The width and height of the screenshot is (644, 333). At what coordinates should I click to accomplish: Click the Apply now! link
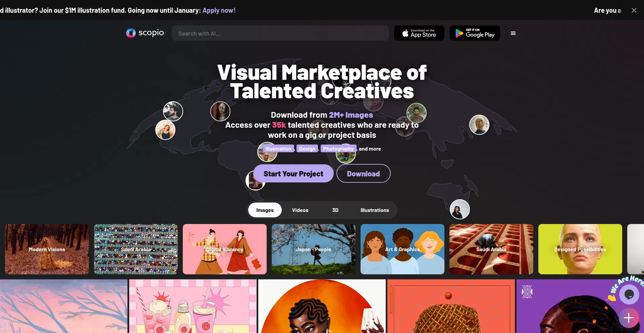pyautogui.click(x=219, y=10)
